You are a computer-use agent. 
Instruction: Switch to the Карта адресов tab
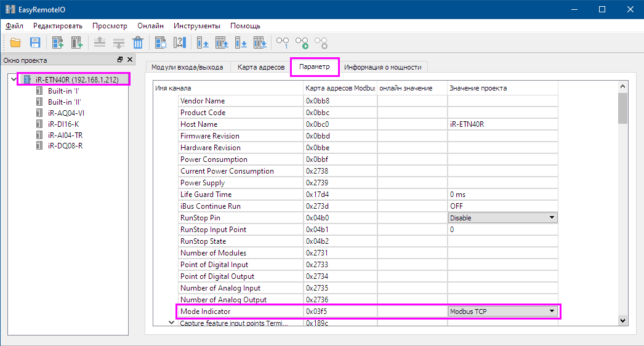261,67
